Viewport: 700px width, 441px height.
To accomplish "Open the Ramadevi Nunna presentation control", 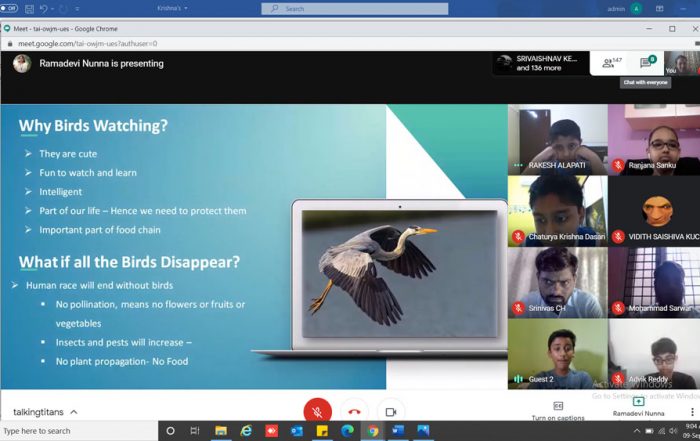I will (638, 407).
